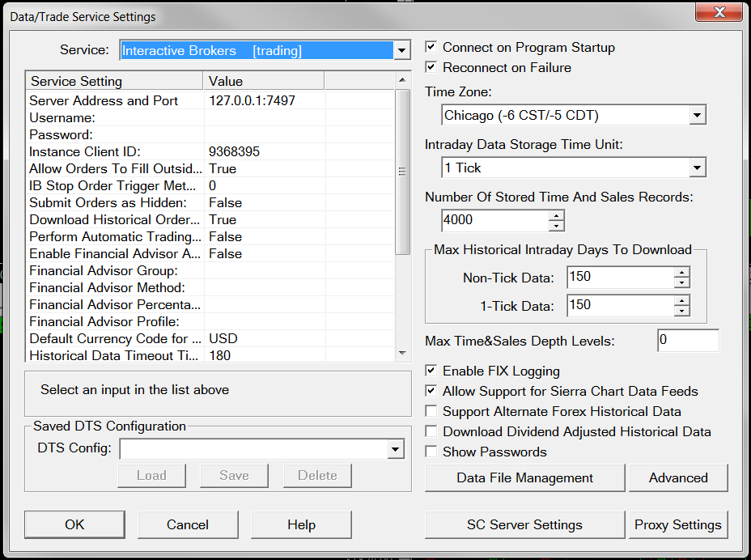Image resolution: width=751 pixels, height=560 pixels.
Task: Increase 1-Tick Data days value
Action: click(x=681, y=301)
